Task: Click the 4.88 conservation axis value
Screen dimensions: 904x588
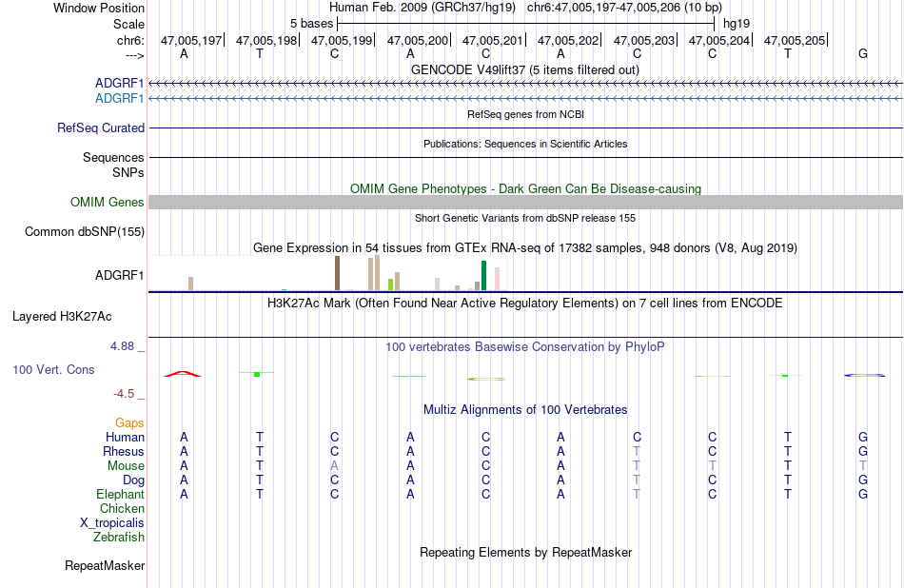Action: pyautogui.click(x=122, y=346)
